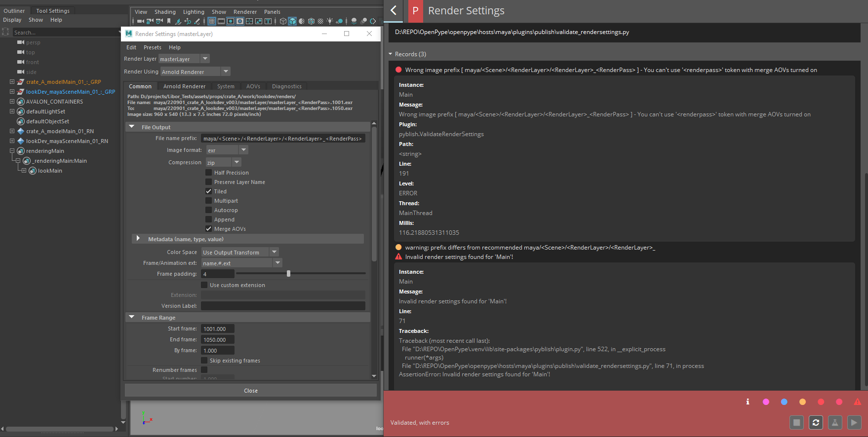Click the magenta dot in Pyblish footer
868x437 pixels.
(766, 402)
